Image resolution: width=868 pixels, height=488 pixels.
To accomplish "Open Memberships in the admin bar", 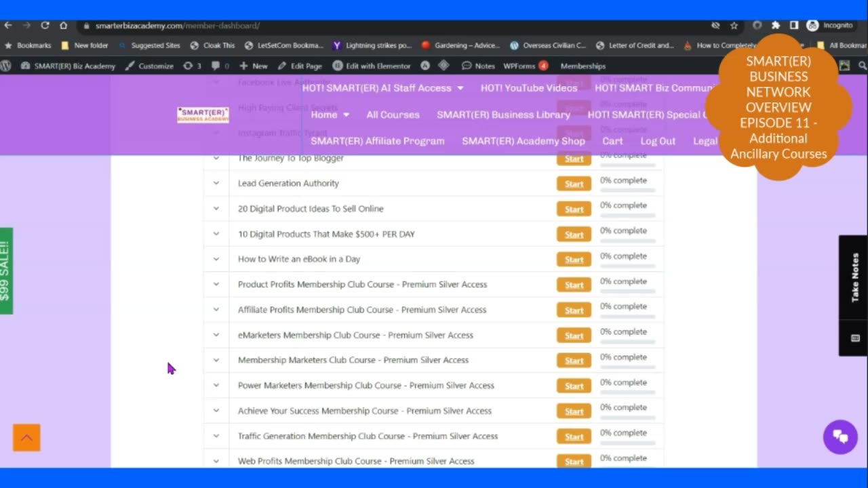I will click(x=583, y=66).
